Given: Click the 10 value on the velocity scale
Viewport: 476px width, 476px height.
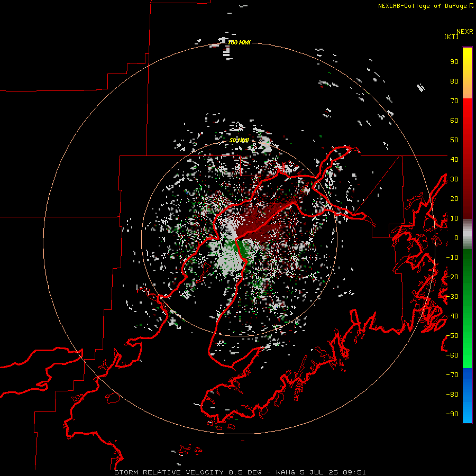Looking at the screenshot, I should [x=454, y=218].
